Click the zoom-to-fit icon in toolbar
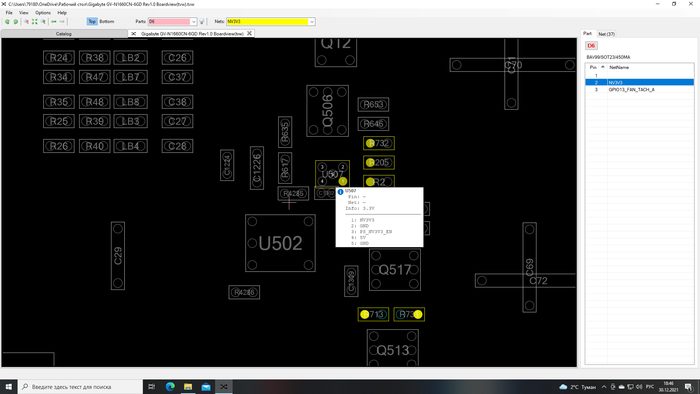The width and height of the screenshot is (700, 394). click(34, 21)
